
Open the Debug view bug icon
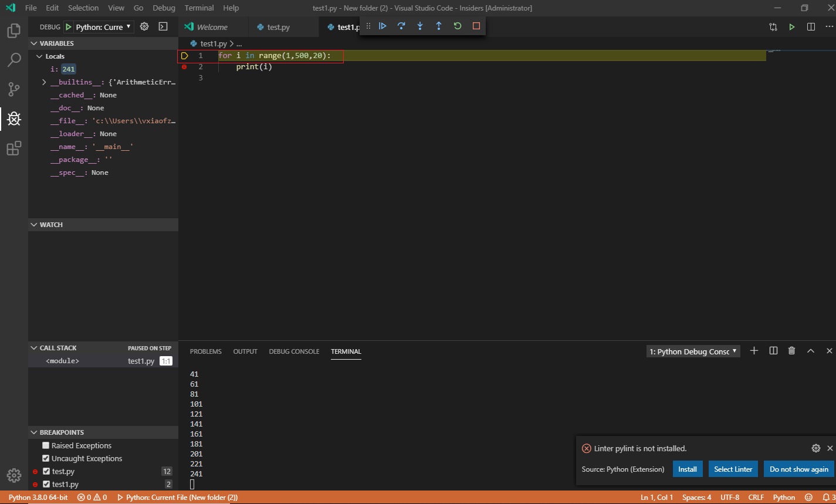14,119
